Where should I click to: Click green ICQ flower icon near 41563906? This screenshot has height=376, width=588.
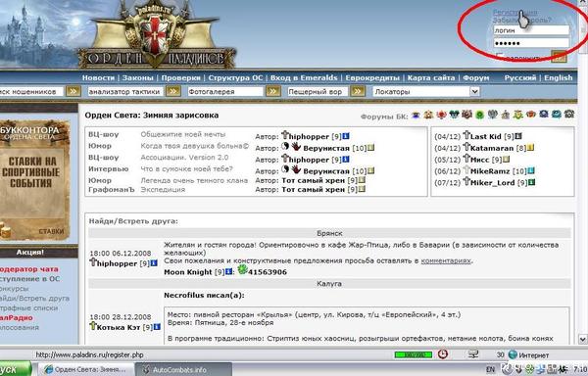[x=243, y=269]
